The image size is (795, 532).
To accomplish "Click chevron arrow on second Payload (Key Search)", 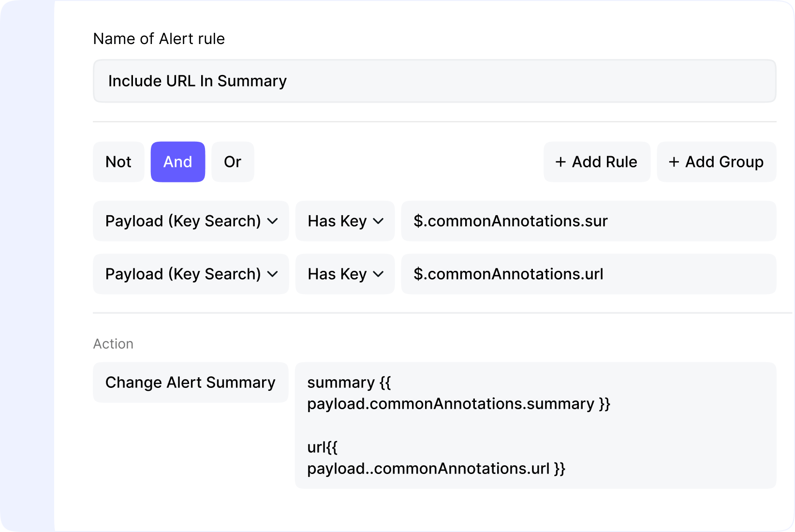I will point(273,274).
